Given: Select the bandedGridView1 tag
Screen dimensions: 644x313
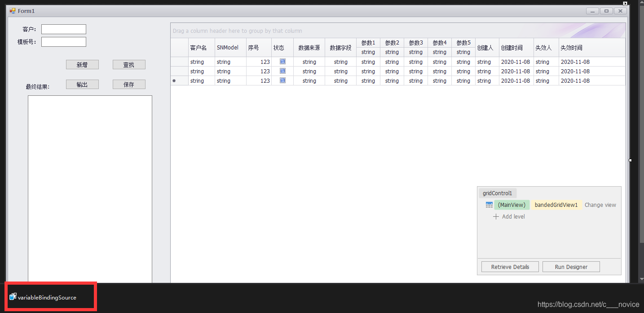Looking at the screenshot, I should point(556,205).
